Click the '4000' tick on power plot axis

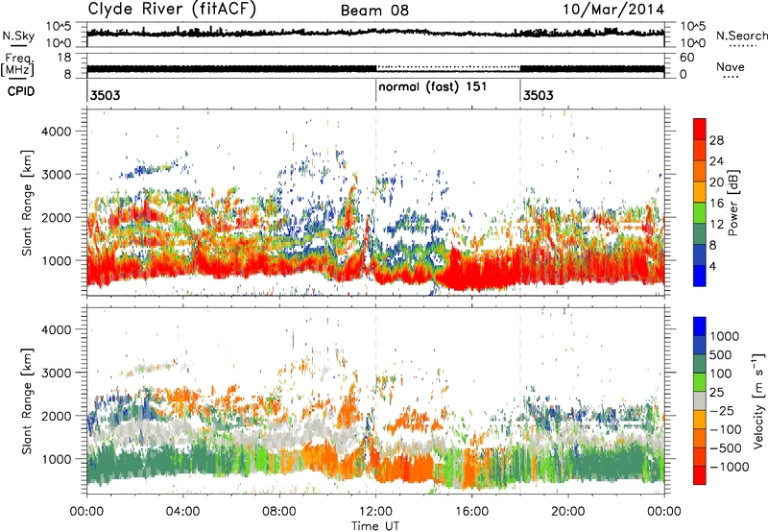(56, 132)
